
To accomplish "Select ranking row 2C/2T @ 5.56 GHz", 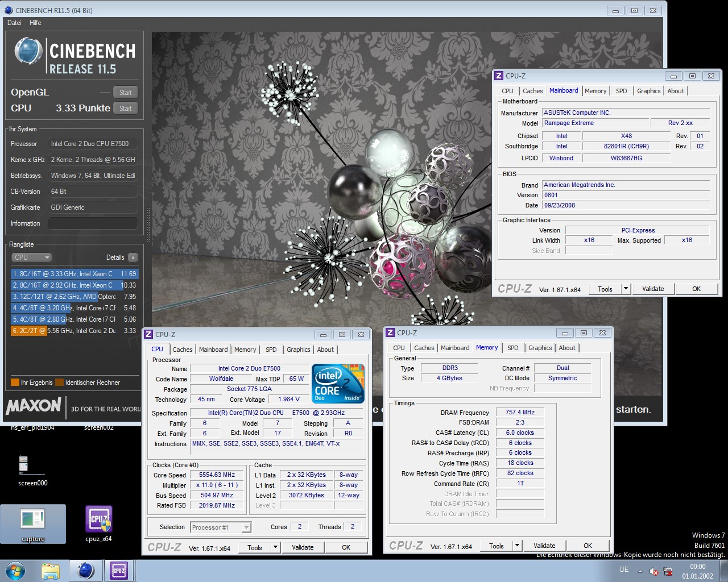I will [x=74, y=330].
